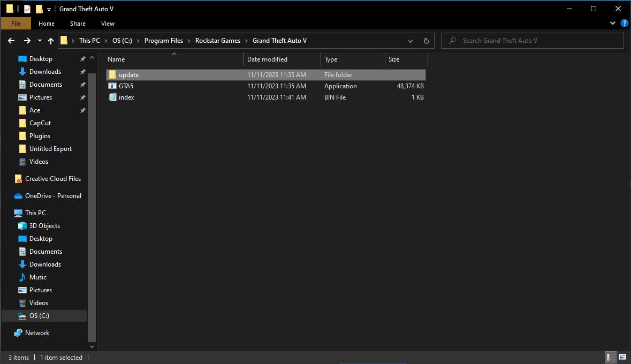Click sidebar scrollbar up arrow
The image size is (631, 364).
point(92,58)
